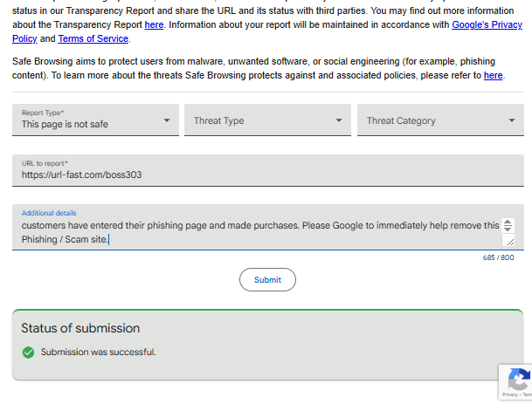Follow the Terms of Service link
This screenshot has height=404, width=532.
[93, 38]
